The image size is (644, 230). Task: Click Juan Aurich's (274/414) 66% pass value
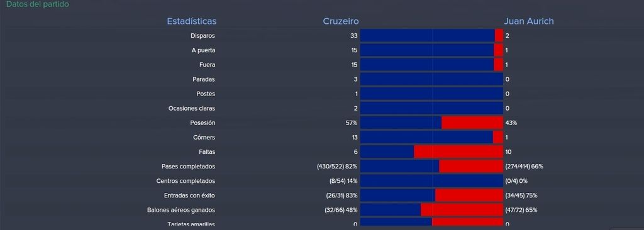[525, 167]
